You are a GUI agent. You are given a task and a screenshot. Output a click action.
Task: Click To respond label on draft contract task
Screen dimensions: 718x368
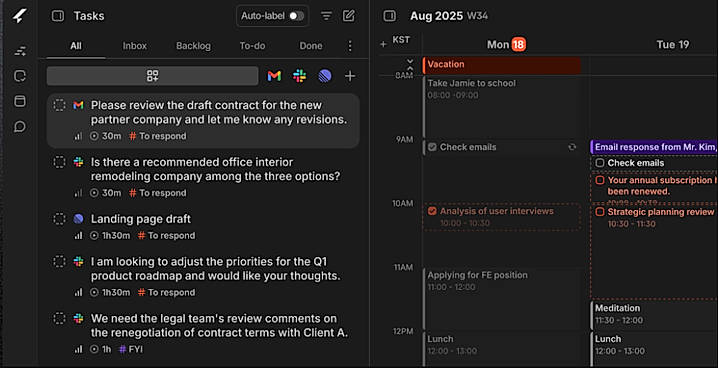tap(158, 136)
